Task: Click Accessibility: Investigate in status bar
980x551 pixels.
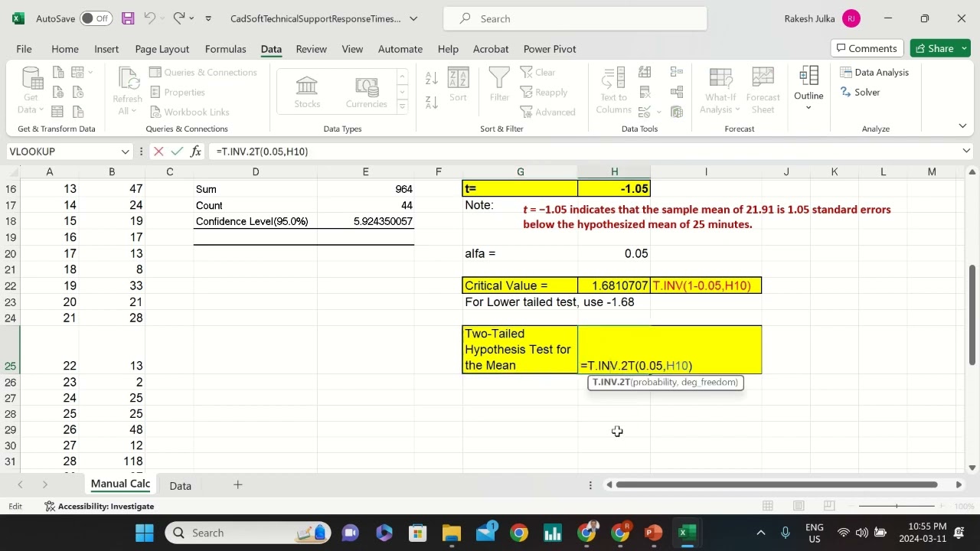Action: coord(100,506)
